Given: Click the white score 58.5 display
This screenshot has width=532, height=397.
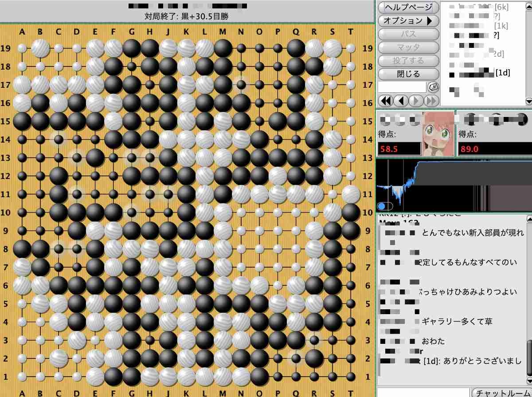Looking at the screenshot, I should point(399,149).
